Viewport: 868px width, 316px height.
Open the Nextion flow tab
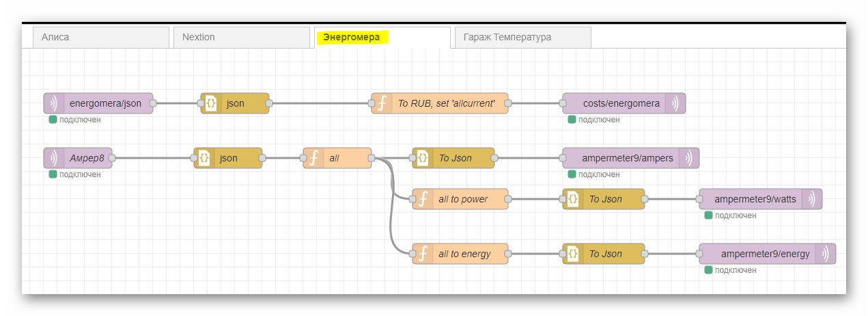[x=241, y=38]
